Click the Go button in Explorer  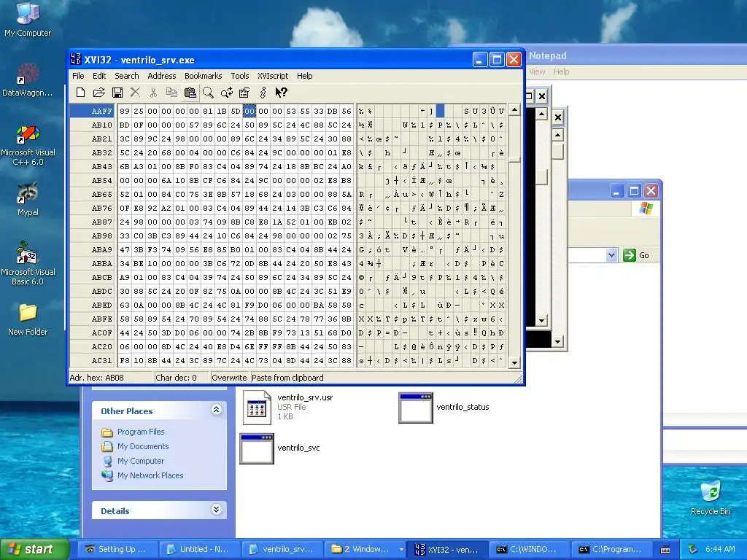click(636, 255)
